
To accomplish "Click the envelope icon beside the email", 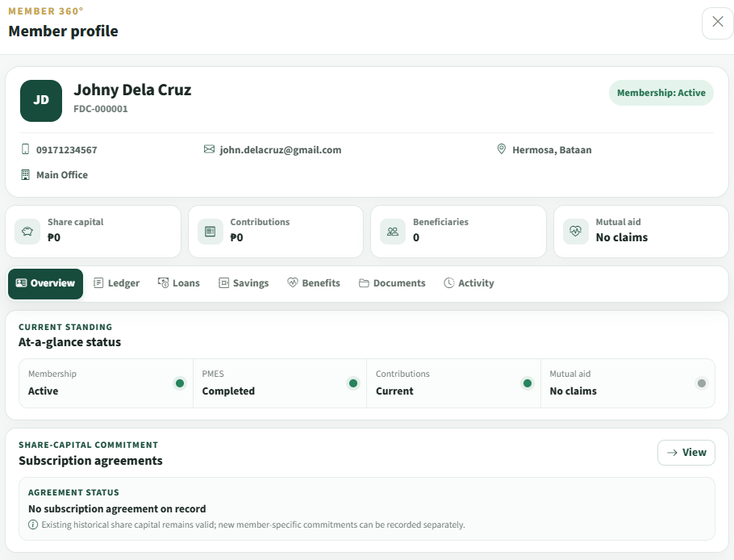I will click(x=209, y=149).
